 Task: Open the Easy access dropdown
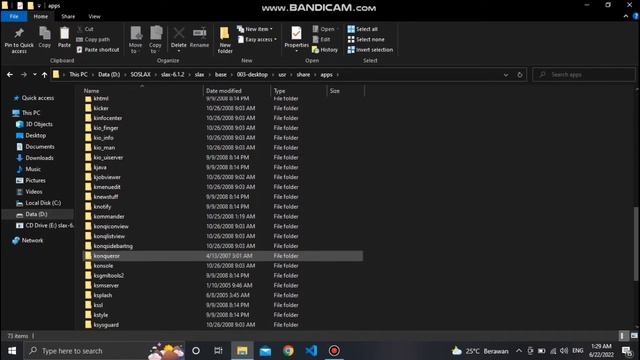tap(257, 40)
